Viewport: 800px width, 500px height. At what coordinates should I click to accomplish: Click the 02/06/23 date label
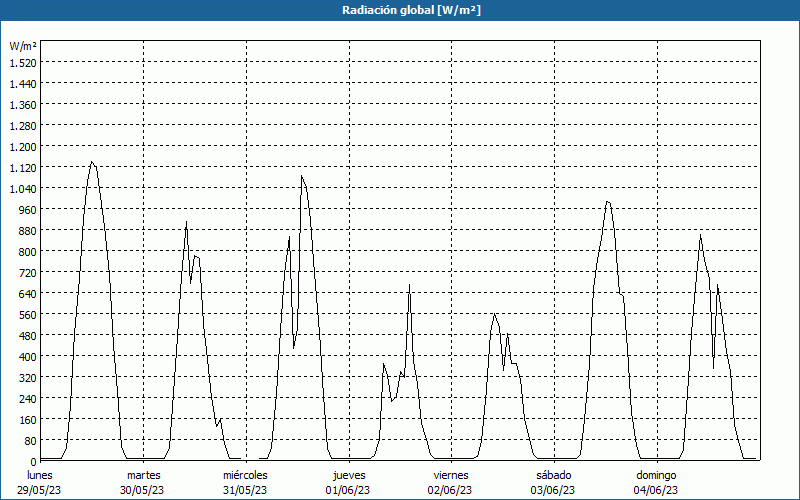(x=450, y=490)
